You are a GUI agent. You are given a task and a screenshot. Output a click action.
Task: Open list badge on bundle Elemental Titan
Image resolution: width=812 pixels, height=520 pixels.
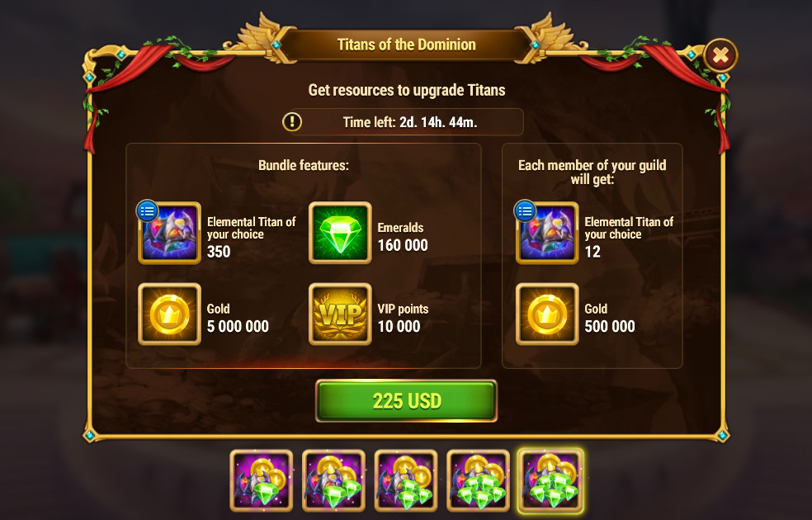point(147,210)
